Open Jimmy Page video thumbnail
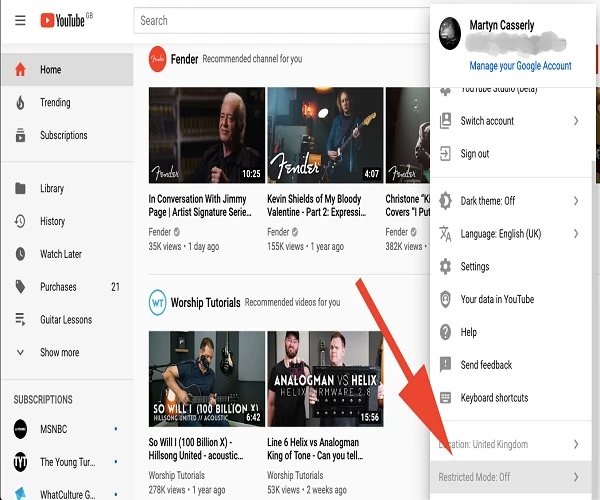The image size is (600, 500). click(207, 135)
